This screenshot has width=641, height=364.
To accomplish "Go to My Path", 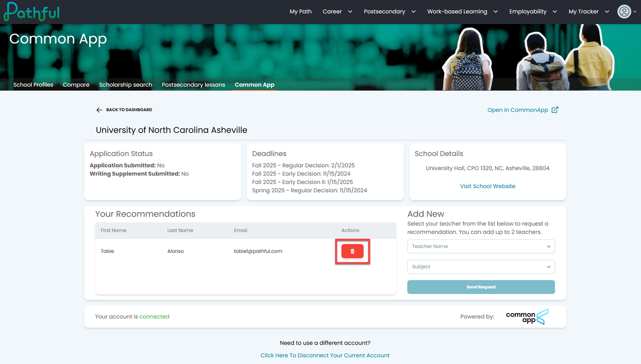I will coord(301,12).
